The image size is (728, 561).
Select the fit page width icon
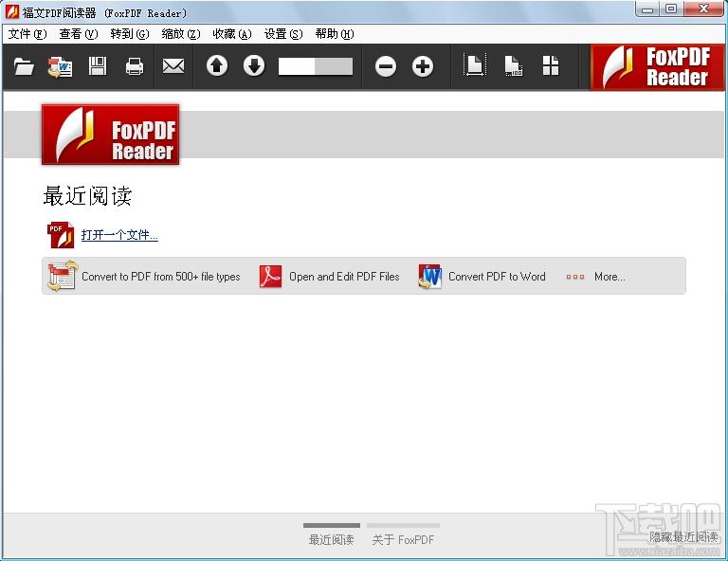click(x=475, y=65)
